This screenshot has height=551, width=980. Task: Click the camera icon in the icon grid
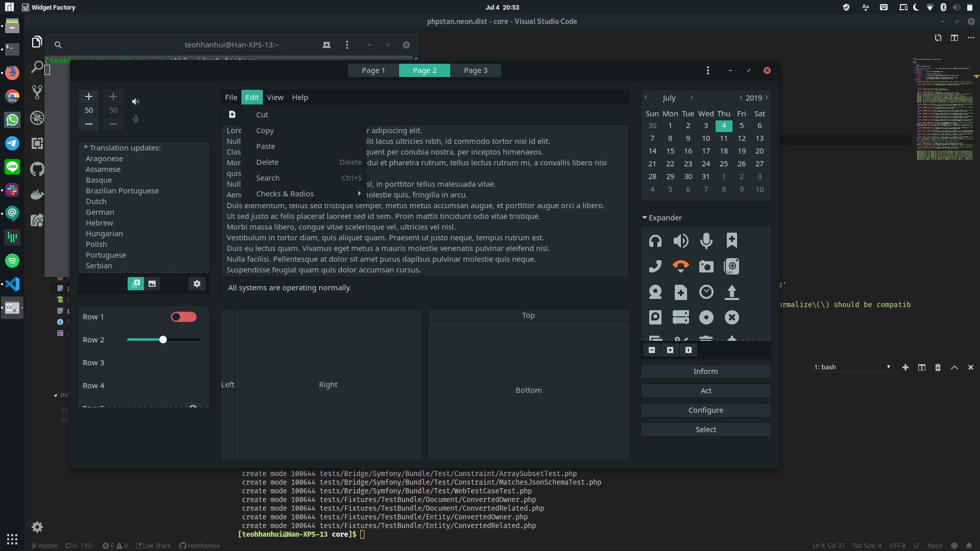tap(706, 266)
